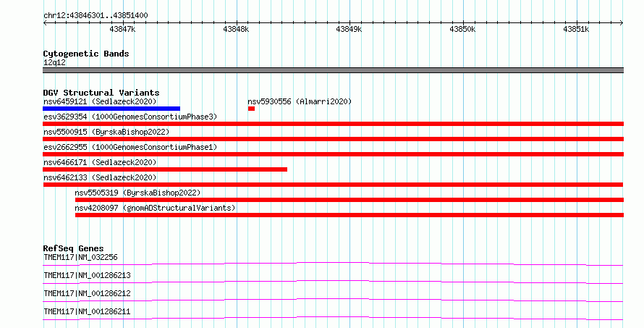Open TMEM117|NM_001286212 transcript label
Screen dimensions: 644x328
[87, 294]
